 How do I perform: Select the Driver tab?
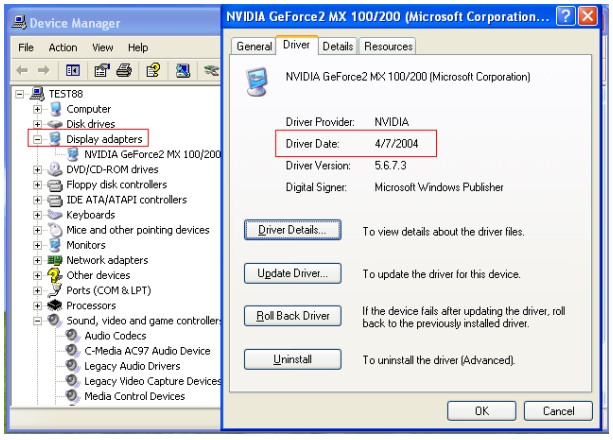pyautogui.click(x=296, y=45)
